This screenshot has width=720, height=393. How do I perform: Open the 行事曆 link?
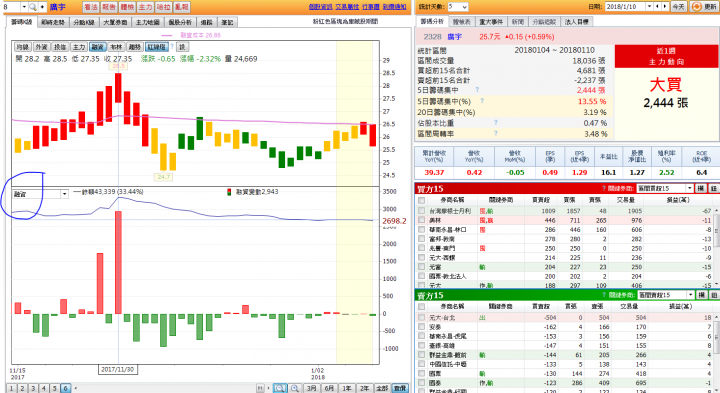point(371,7)
